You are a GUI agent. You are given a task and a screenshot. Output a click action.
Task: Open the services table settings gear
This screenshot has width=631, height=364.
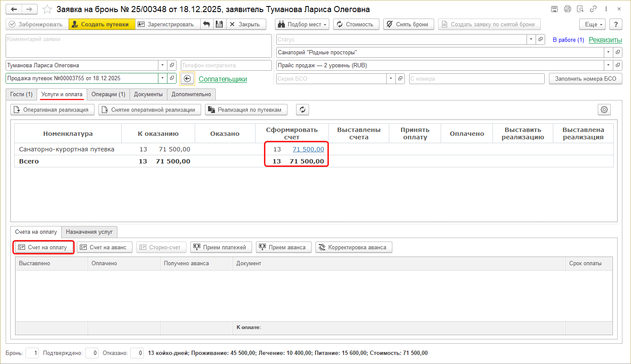[604, 110]
